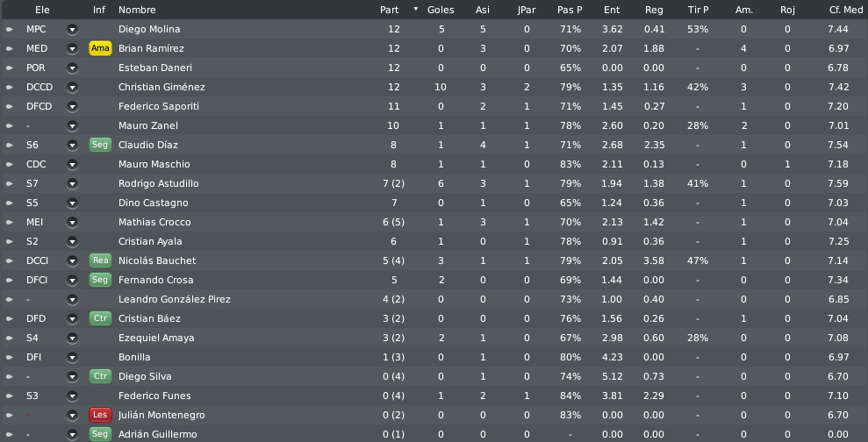Viewport: 868px width, 442px height.
Task: Click the Rea status badge beside Nicolás Bauchet
Action: (x=100, y=260)
